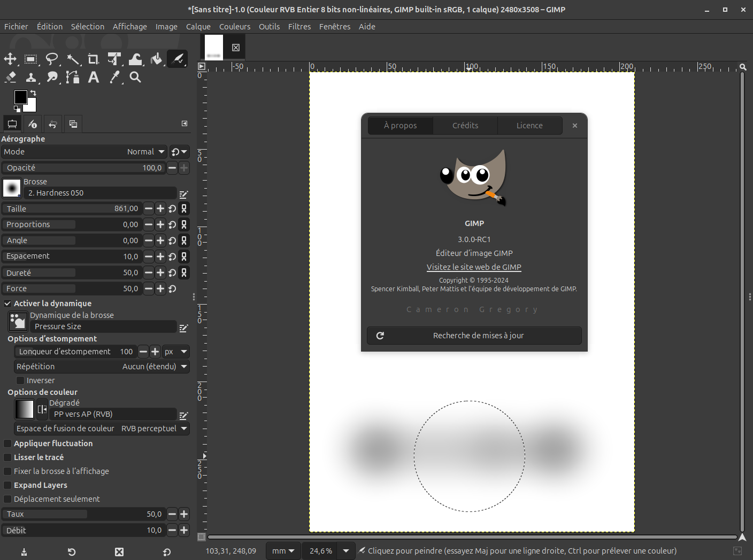The height and width of the screenshot is (560, 753).
Task: Open the Filtres menu
Action: pos(299,27)
